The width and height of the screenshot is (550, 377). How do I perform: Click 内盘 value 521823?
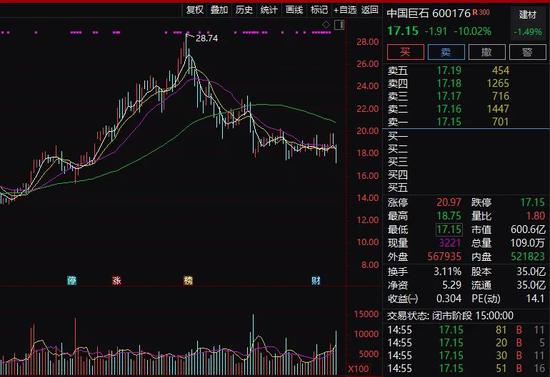(528, 257)
